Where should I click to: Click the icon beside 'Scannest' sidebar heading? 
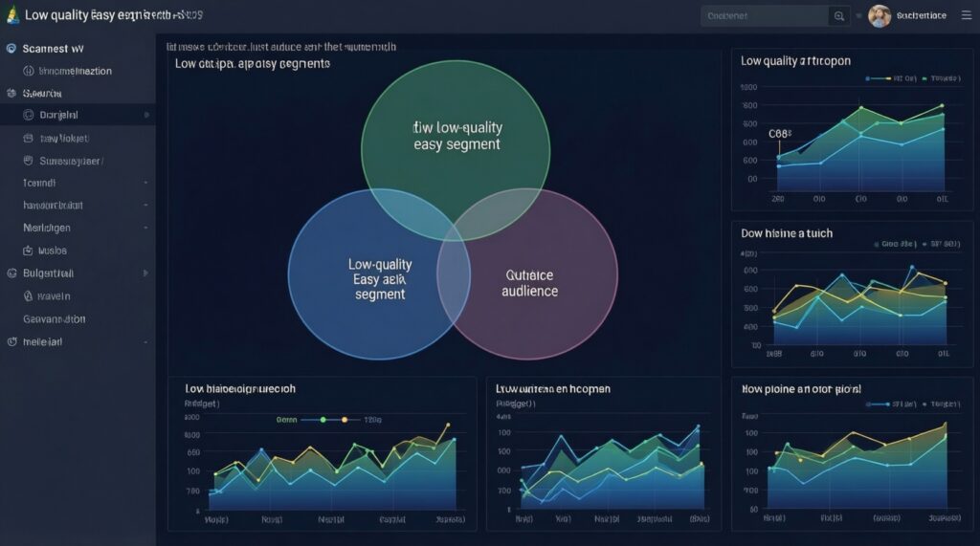point(11,48)
